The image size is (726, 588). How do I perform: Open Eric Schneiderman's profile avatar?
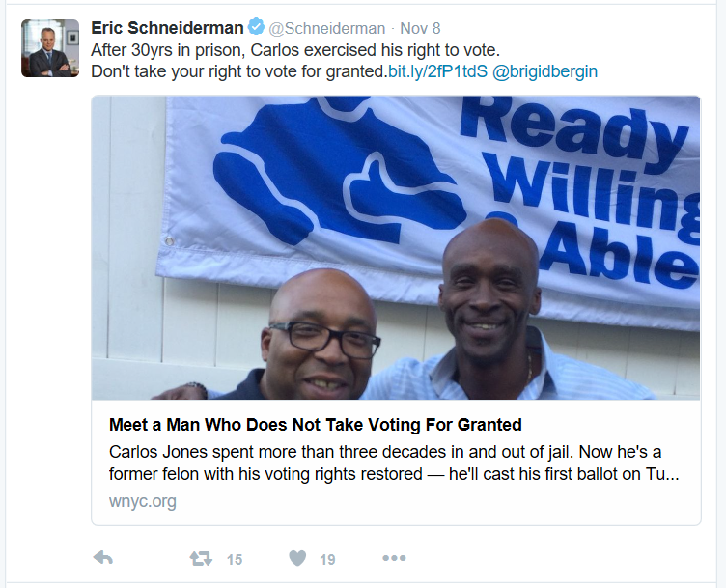50,48
